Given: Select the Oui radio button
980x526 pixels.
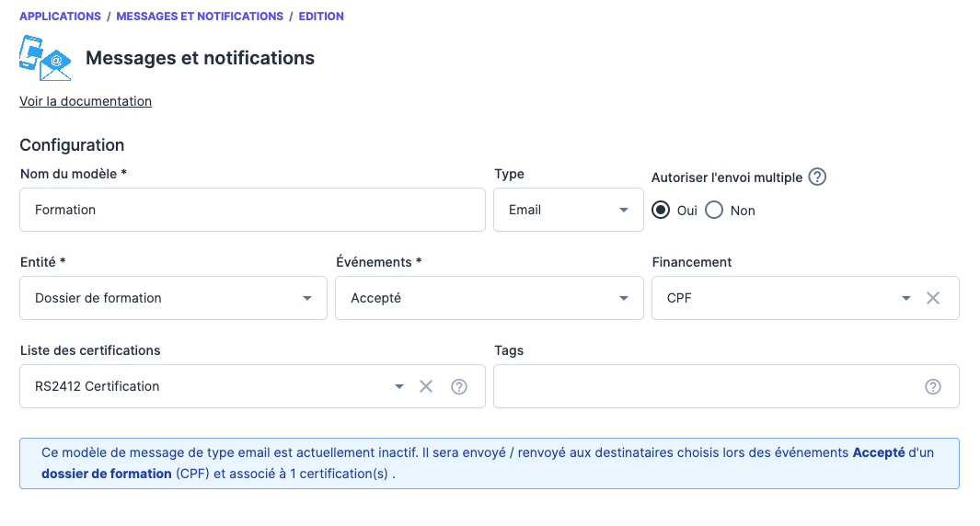Looking at the screenshot, I should pyautogui.click(x=661, y=211).
